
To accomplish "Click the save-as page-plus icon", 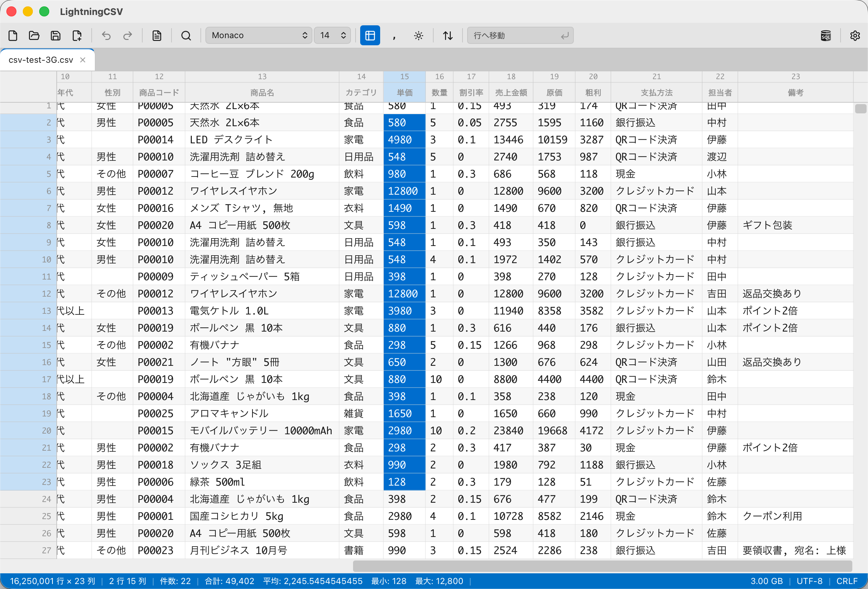I will coord(77,36).
